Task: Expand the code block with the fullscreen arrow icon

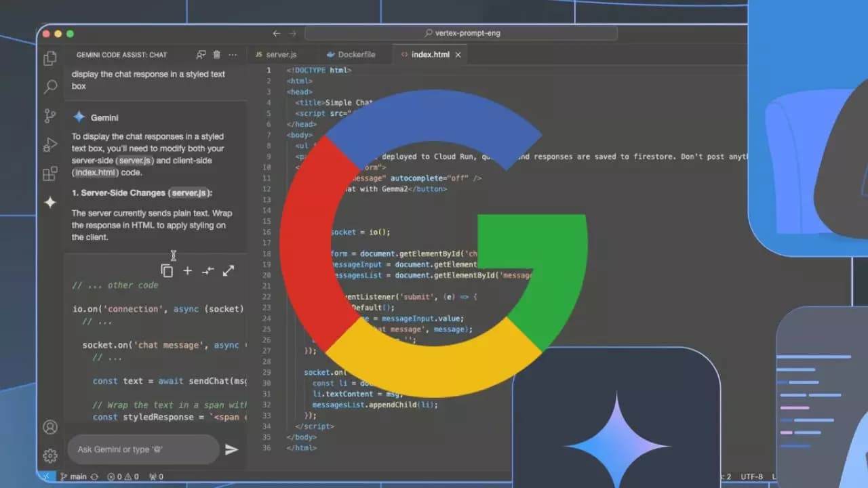Action: [229, 270]
